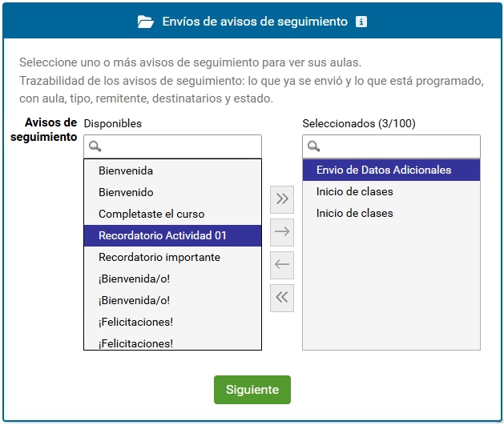This screenshot has width=504, height=425.
Task: Select the first ¡Bienvenida/o! entry
Action: 172,279
